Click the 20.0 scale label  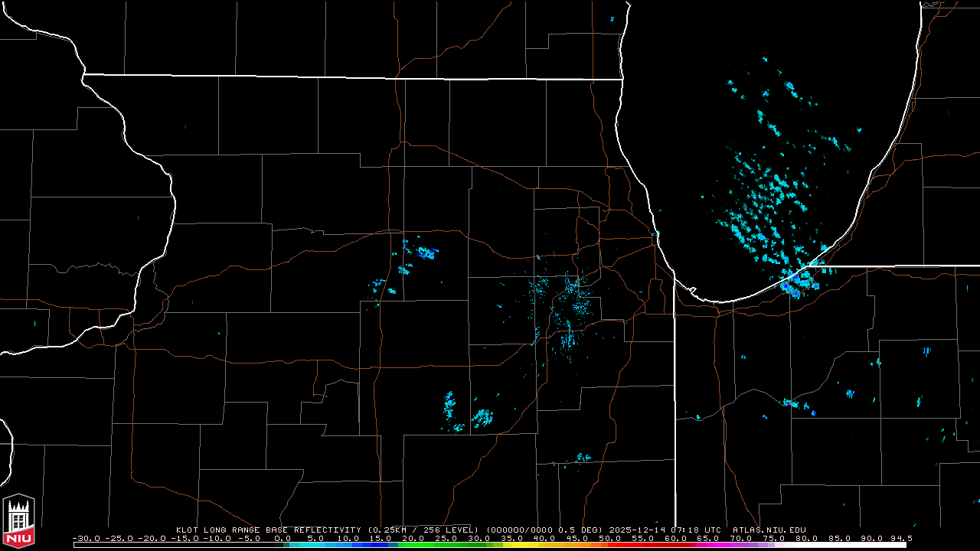[414, 538]
